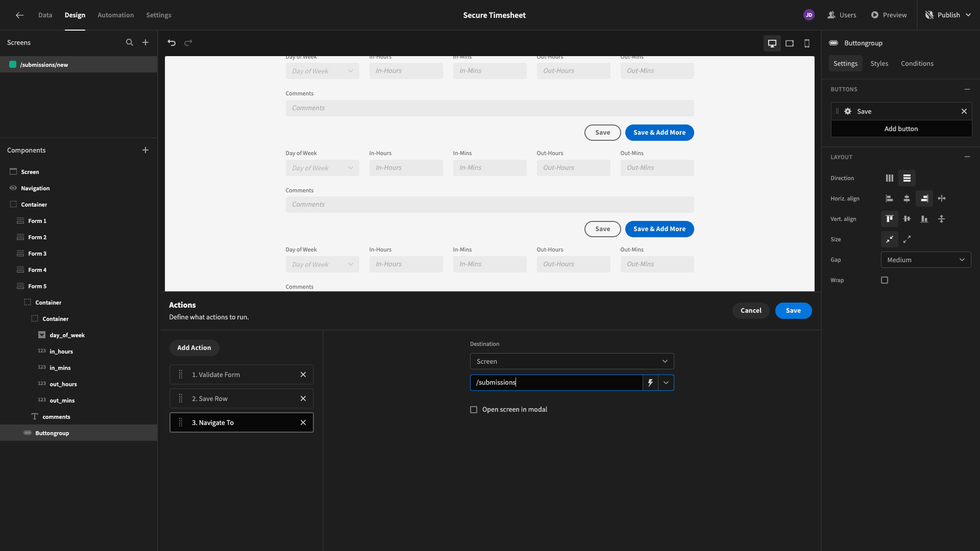Open the Conditions tab
The image size is (980, 551).
tap(917, 63)
